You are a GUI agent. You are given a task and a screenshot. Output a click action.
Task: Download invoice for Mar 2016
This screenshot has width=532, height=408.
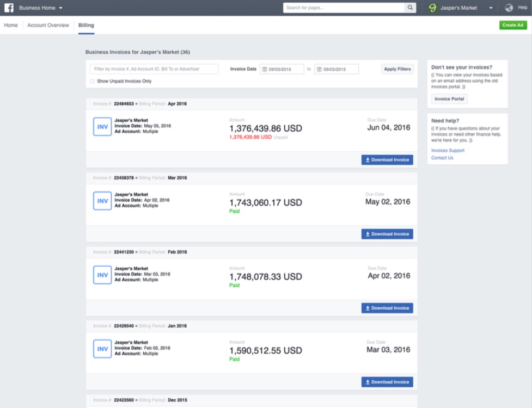387,234
